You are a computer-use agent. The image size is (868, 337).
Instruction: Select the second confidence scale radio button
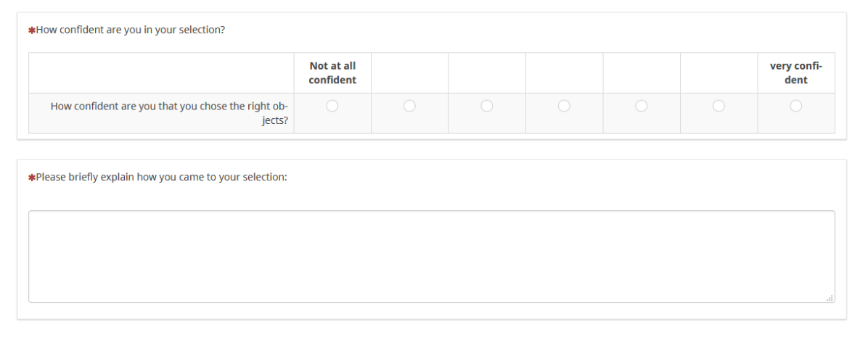point(409,106)
